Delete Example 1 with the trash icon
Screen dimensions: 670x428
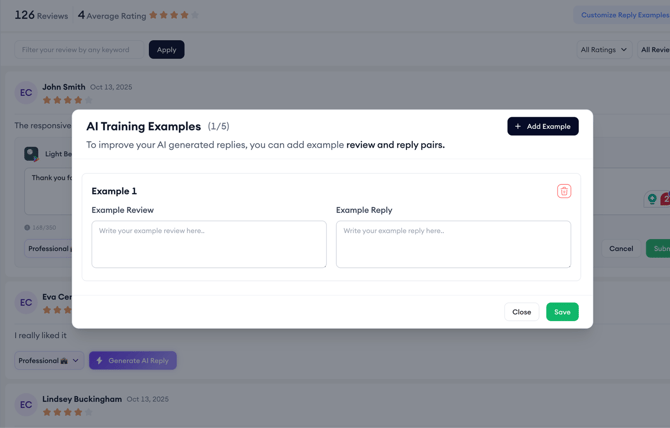564,191
